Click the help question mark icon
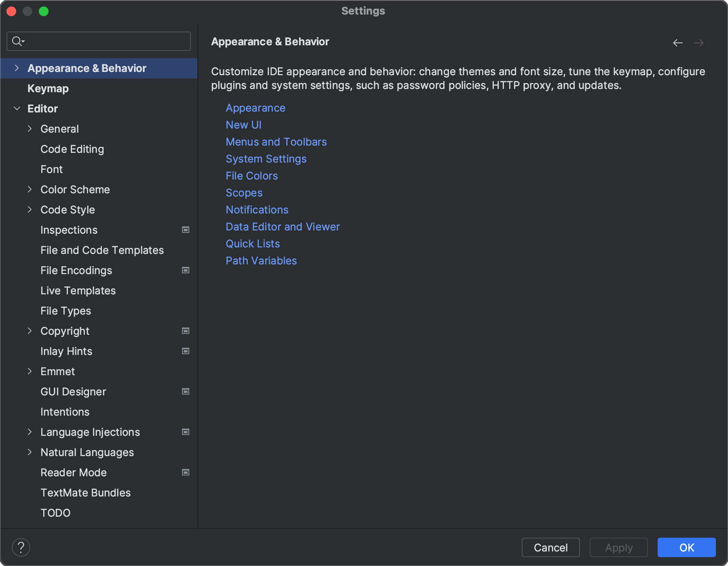728x566 pixels. tap(21, 547)
